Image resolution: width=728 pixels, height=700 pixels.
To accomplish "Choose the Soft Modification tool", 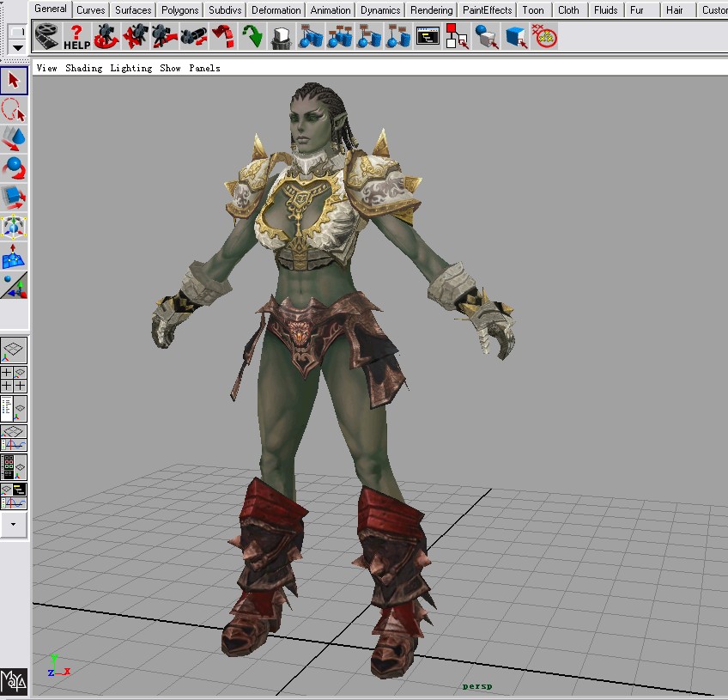I will [14, 256].
